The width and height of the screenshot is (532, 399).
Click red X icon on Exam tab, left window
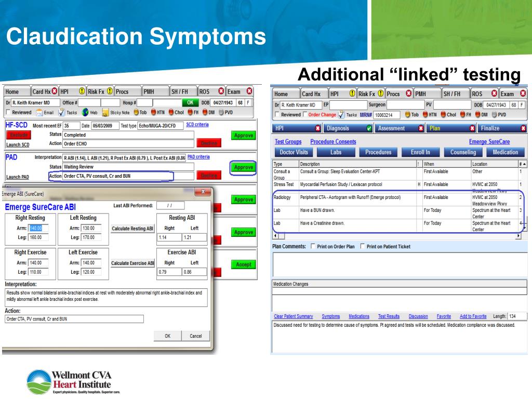coord(249,91)
